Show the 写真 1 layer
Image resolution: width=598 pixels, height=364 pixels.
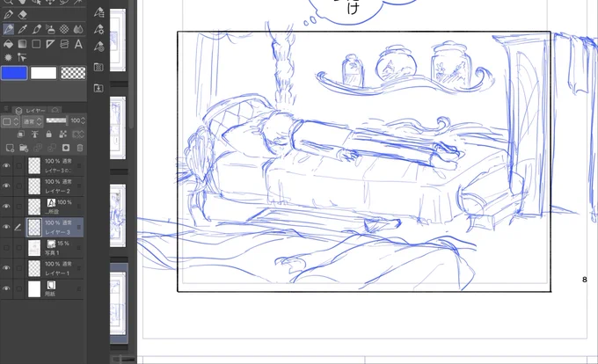6,248
